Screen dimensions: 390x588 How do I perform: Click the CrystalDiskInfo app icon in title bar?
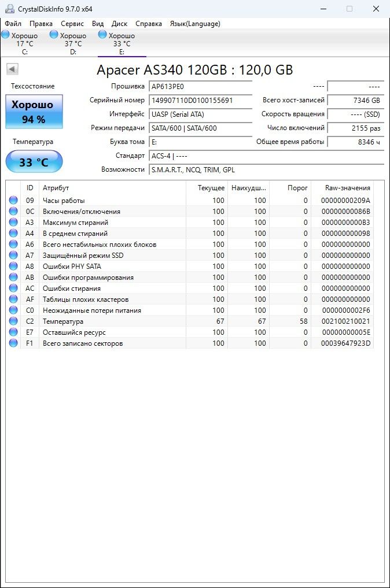click(x=10, y=9)
